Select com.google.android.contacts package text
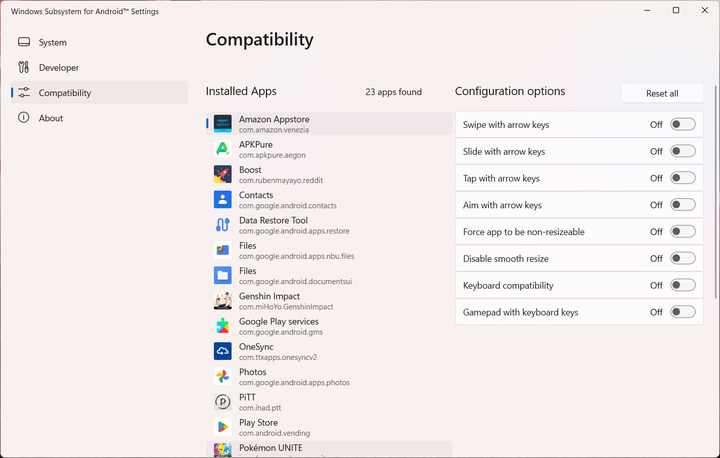Screen dimensions: 720x458 pyautogui.click(x=287, y=206)
